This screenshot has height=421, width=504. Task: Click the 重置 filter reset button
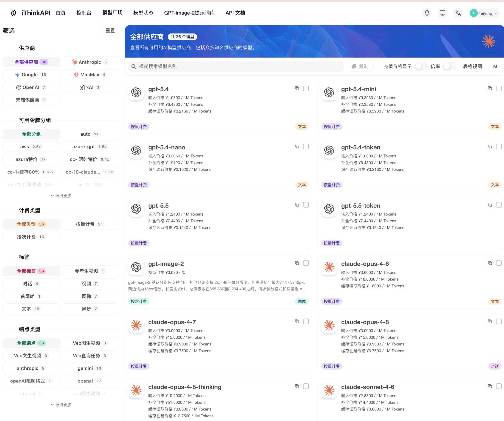pos(110,30)
